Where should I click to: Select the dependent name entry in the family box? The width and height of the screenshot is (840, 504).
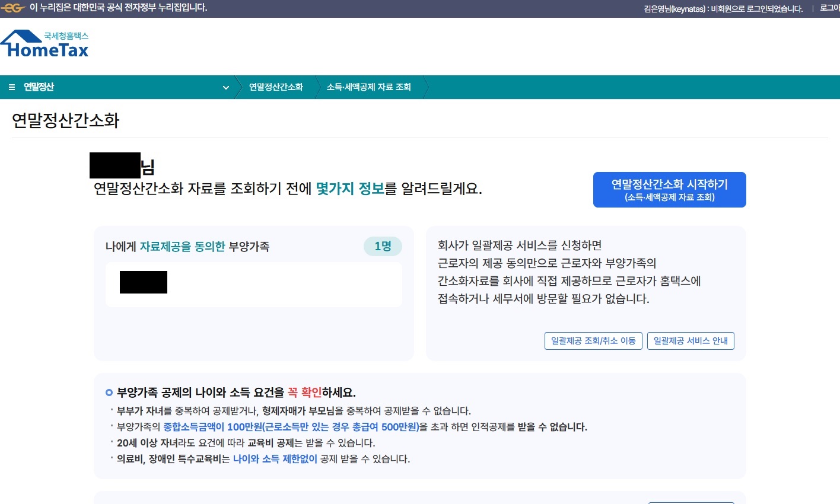coord(143,282)
